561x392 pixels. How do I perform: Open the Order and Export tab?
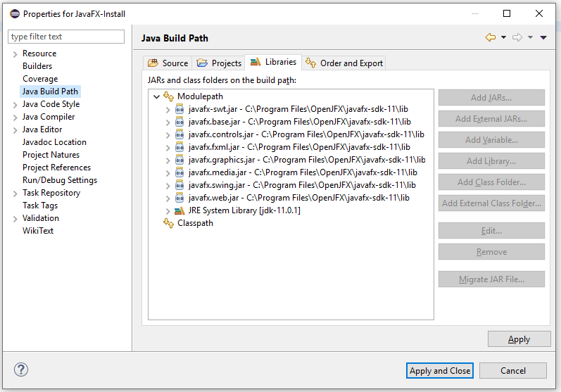pos(344,63)
